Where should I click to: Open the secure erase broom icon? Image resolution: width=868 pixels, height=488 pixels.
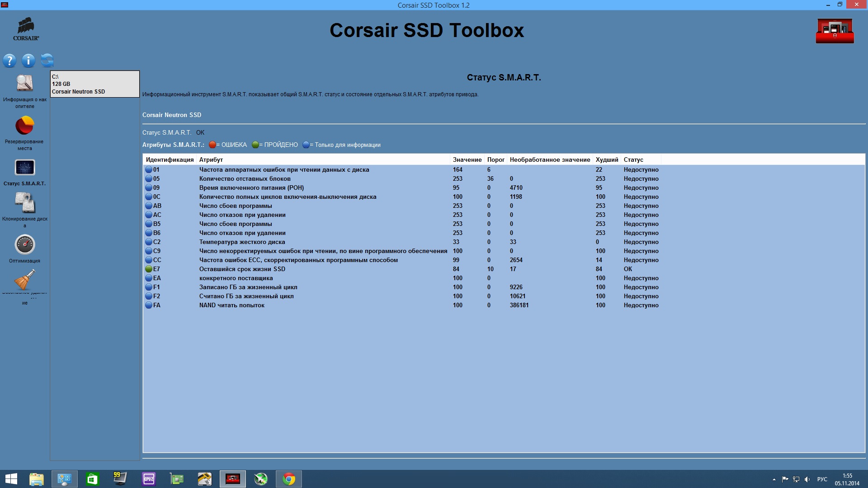click(25, 280)
